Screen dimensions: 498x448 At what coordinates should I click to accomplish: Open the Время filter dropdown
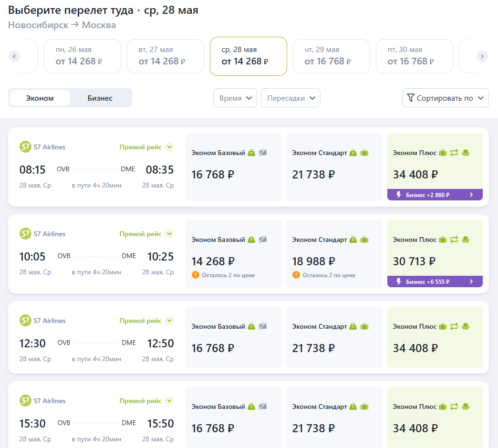[x=235, y=98]
